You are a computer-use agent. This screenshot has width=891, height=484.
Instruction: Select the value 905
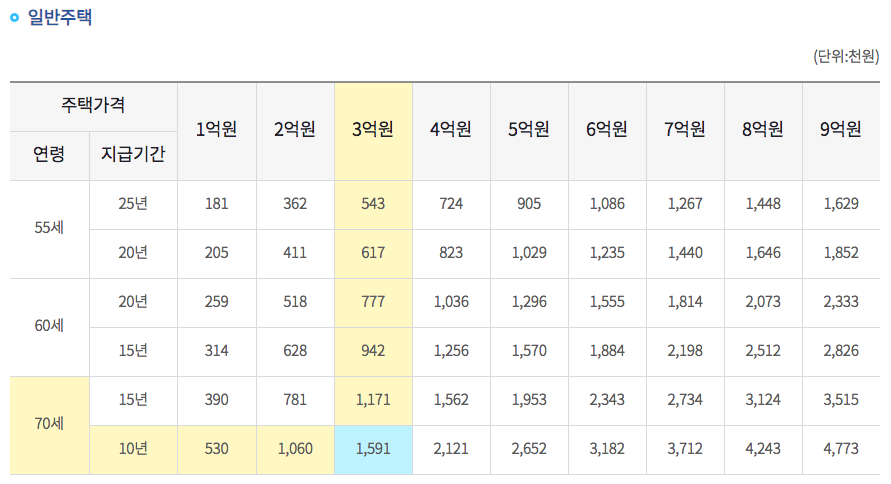(529, 205)
